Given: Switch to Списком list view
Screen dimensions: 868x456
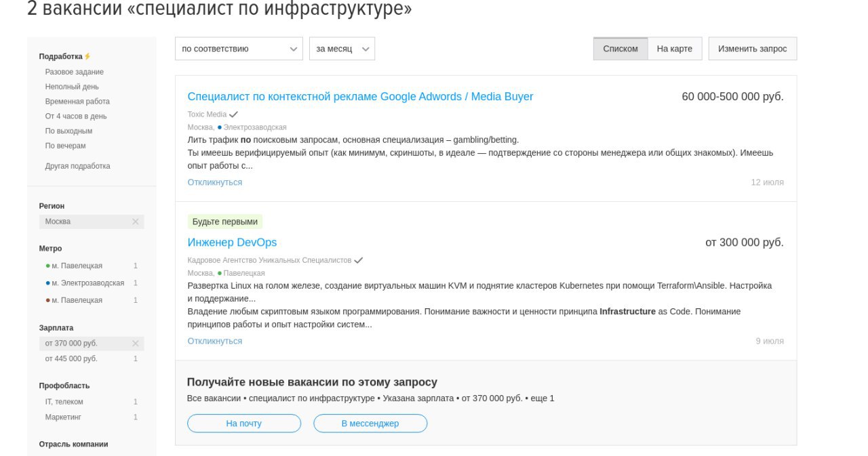Looking at the screenshot, I should 620,49.
